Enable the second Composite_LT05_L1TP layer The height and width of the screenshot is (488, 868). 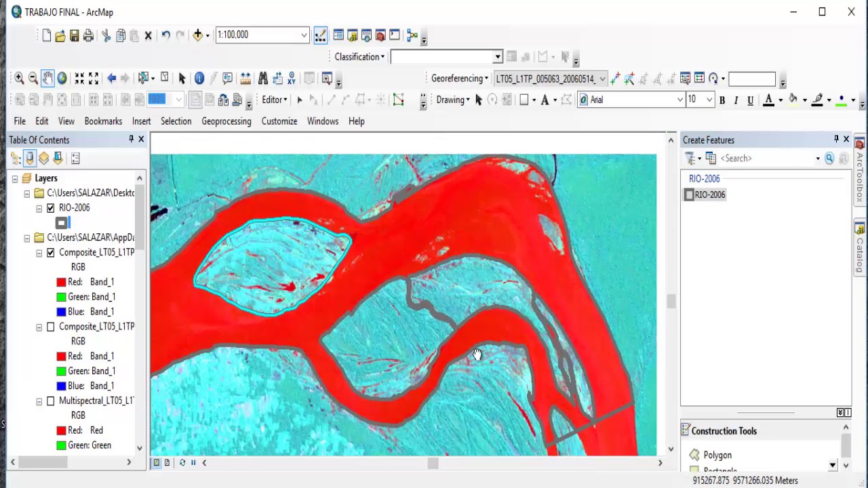50,327
